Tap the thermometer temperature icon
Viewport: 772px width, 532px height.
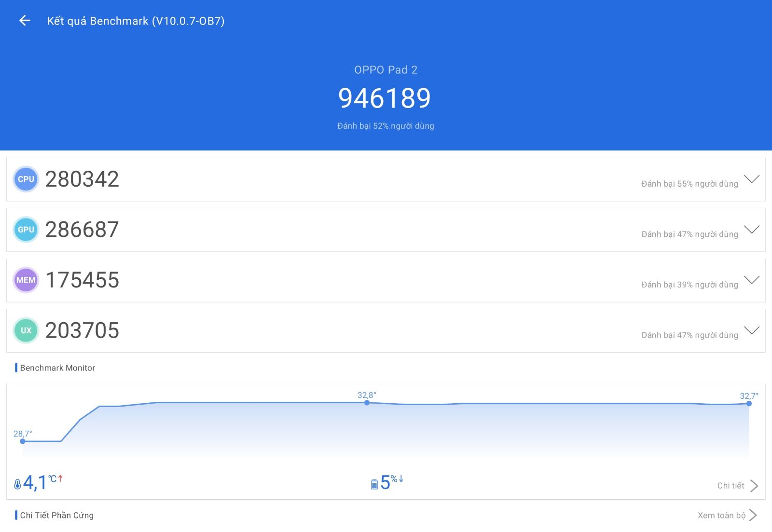[x=17, y=484]
